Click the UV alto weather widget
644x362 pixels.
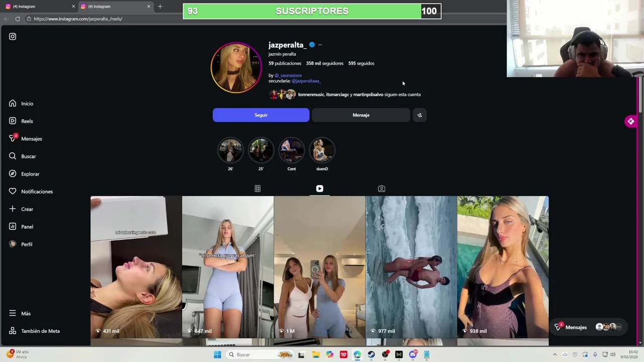point(18,354)
